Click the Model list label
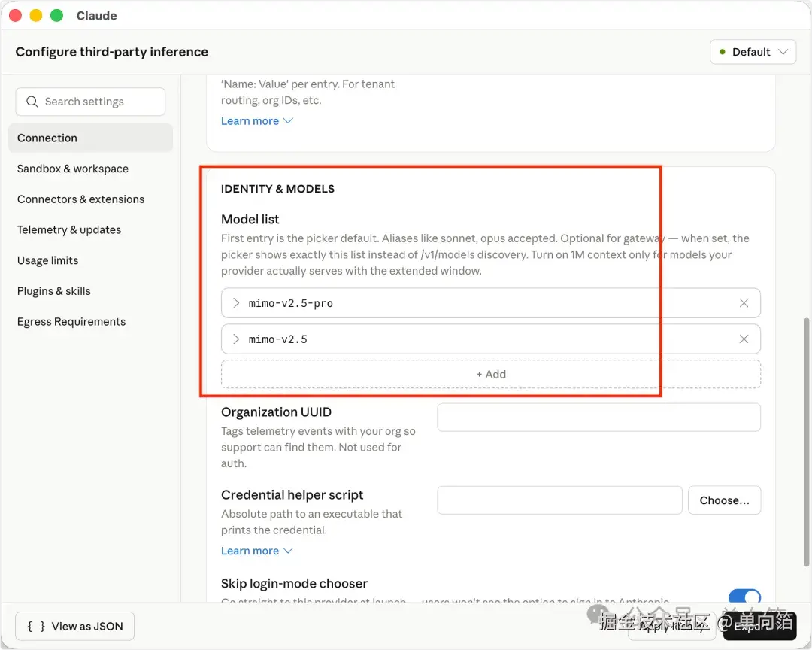The height and width of the screenshot is (650, 812). [x=250, y=219]
